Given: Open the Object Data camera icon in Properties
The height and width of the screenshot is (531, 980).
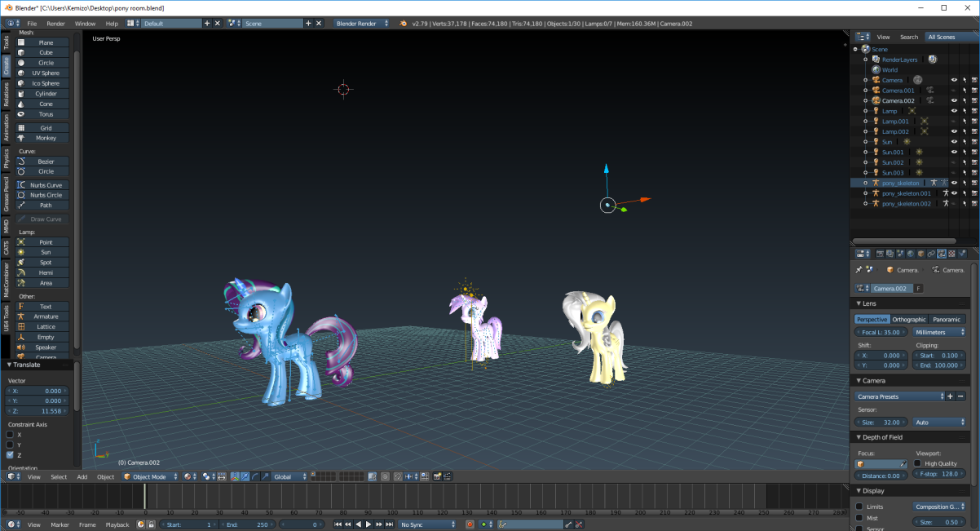Looking at the screenshot, I should [x=942, y=254].
